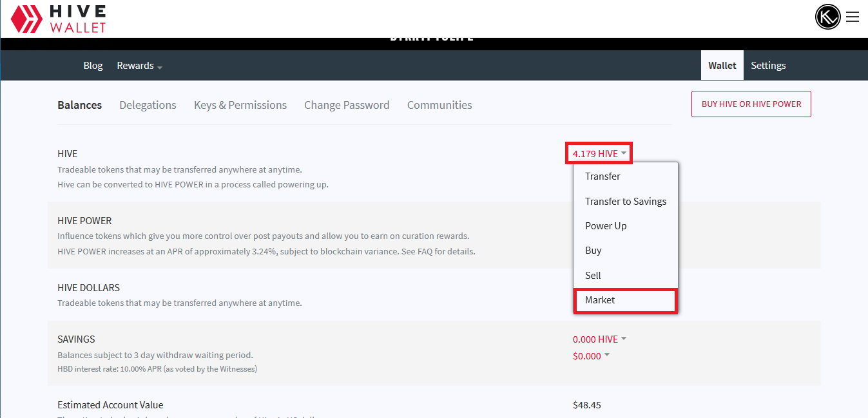
Task: Switch to the Delegations tab
Action: pos(148,105)
